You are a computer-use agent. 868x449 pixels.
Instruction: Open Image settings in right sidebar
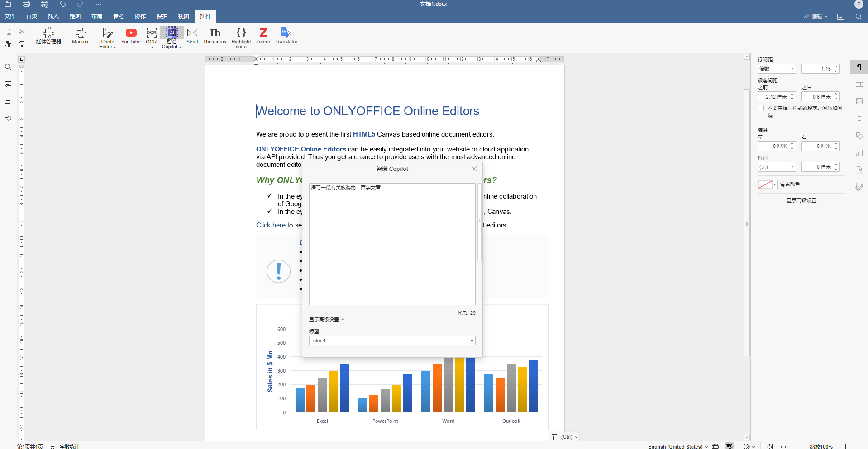859,101
